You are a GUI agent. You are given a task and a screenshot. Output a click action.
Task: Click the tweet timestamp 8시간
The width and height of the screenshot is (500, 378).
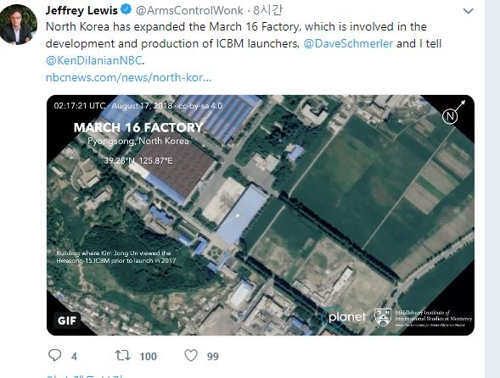click(x=268, y=10)
